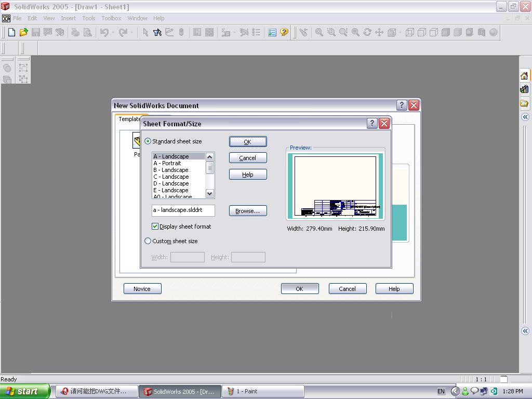Click question mark help icon in Sheet Format/Size
This screenshot has height=399, width=532.
point(372,124)
